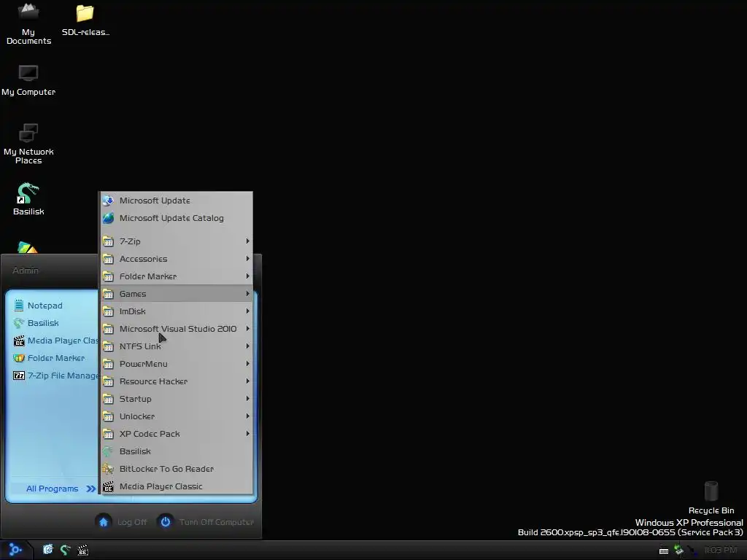
Task: Click the Log Off home icon
Action: (104, 522)
